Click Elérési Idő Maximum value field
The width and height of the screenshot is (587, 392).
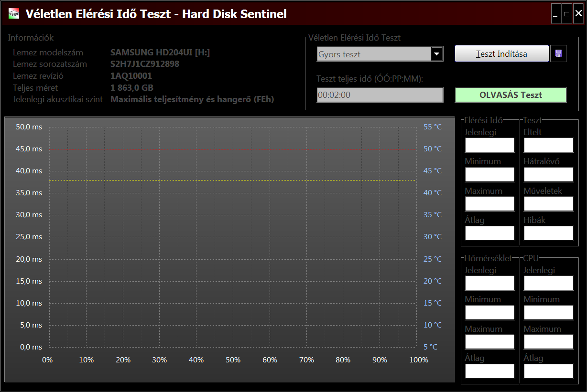tap(490, 204)
